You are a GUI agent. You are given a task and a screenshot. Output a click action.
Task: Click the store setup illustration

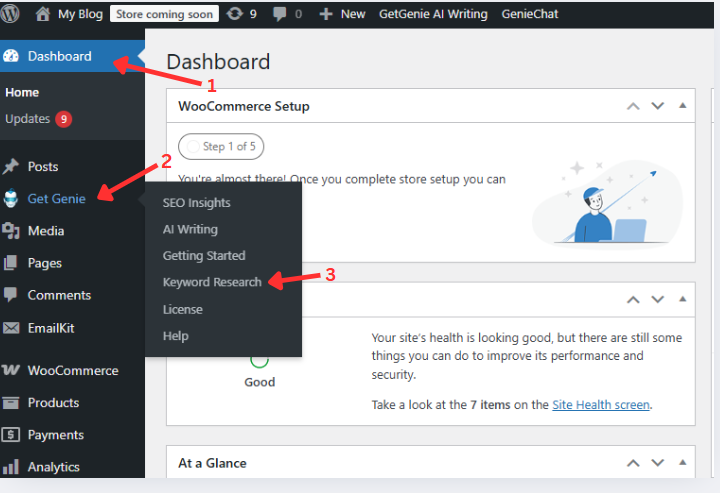tap(608, 205)
